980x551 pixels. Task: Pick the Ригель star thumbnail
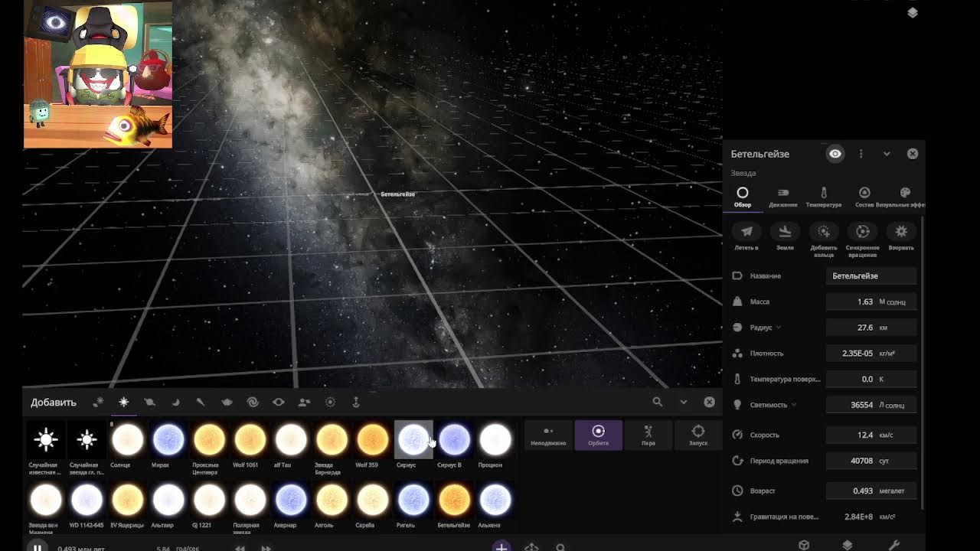[413, 500]
